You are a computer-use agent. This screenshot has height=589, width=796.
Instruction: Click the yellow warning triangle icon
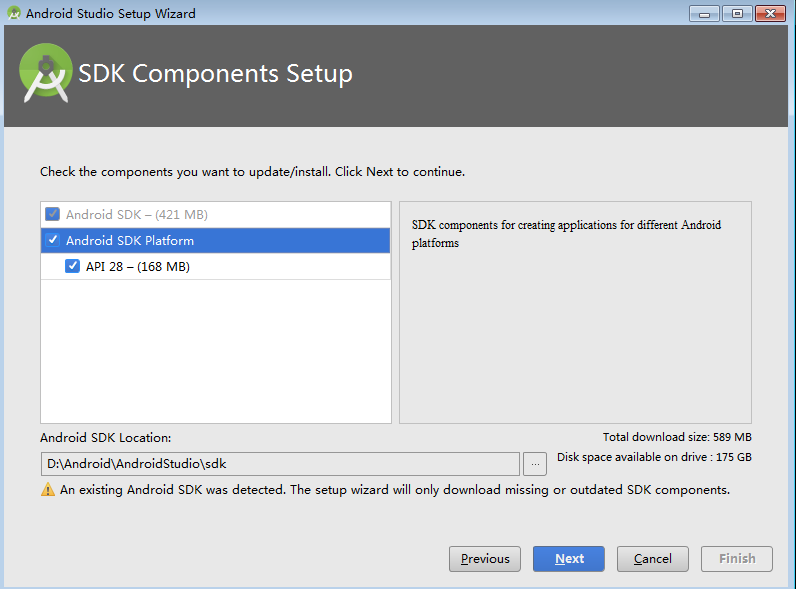[48, 489]
